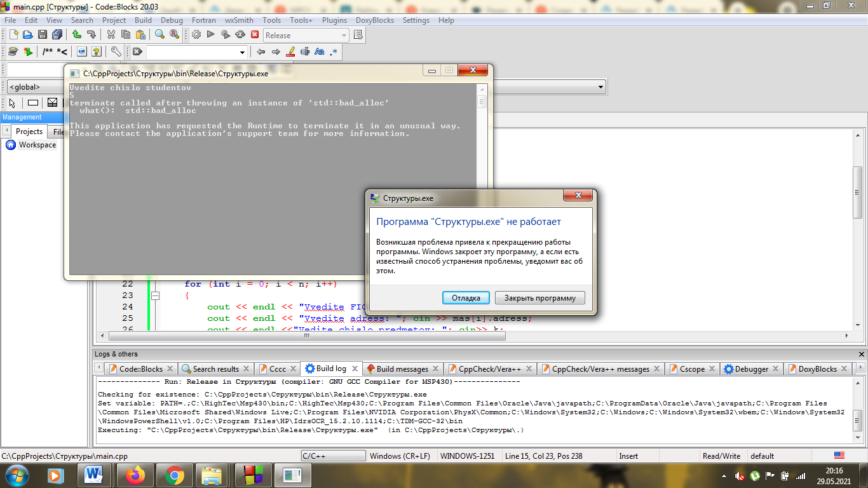
Task: Click the DoxyBlocks block comment /** icon
Action: [48, 51]
